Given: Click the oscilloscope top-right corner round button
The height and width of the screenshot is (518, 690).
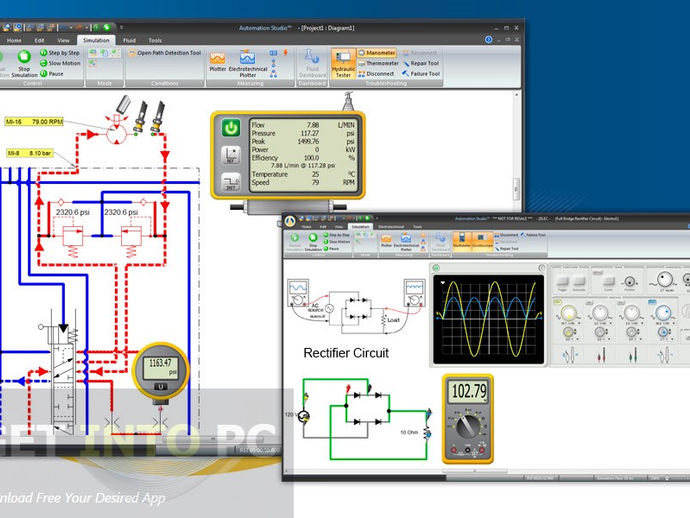Looking at the screenshot, I should tap(541, 268).
